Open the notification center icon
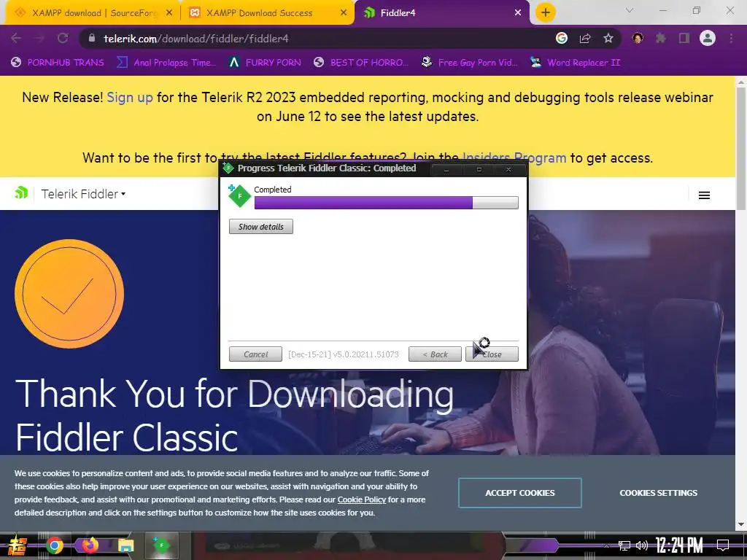The image size is (747, 560). tap(723, 545)
